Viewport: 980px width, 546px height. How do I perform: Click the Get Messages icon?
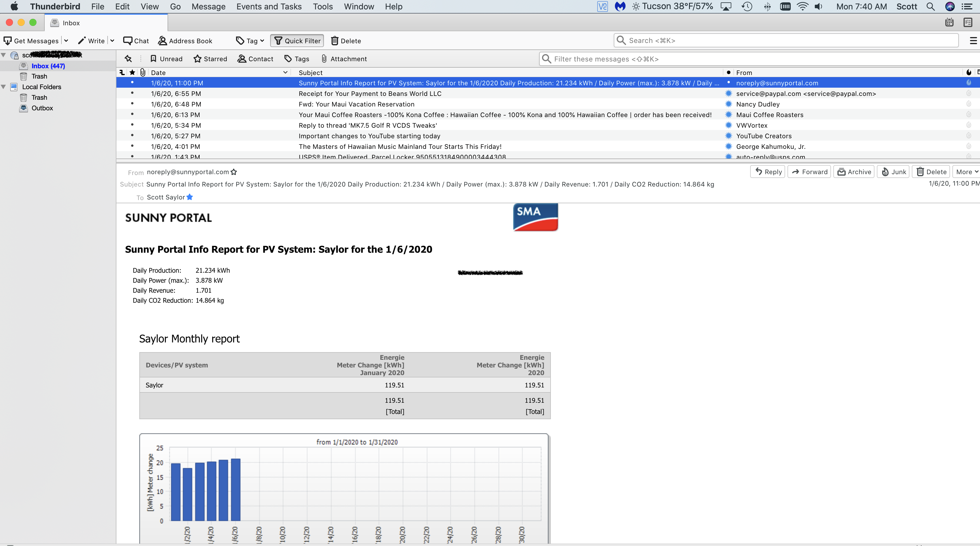(x=8, y=41)
